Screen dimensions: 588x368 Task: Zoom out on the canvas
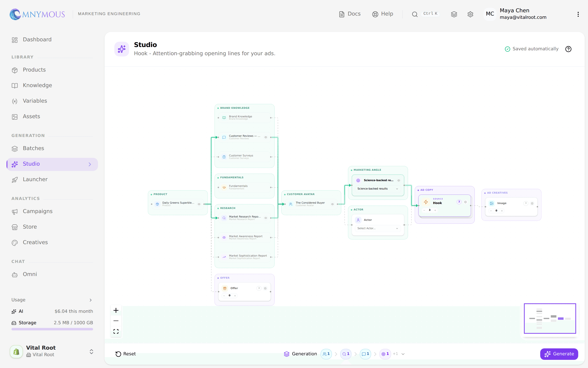pyautogui.click(x=116, y=321)
